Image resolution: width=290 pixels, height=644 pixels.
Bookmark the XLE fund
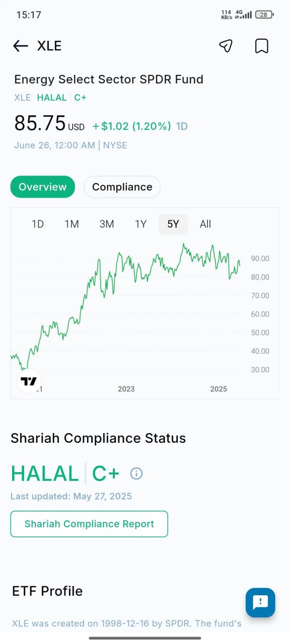pos(261,46)
